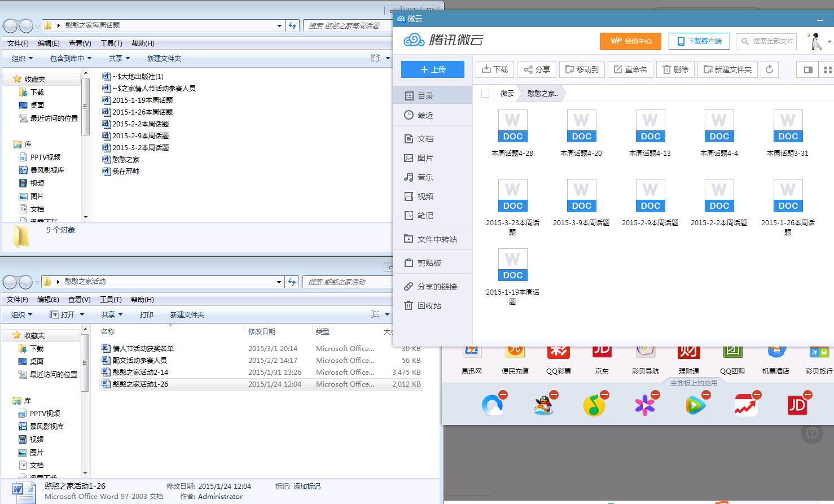The height and width of the screenshot is (504, 834).
Task: Click the blue 上传 upload button
Action: coord(433,69)
